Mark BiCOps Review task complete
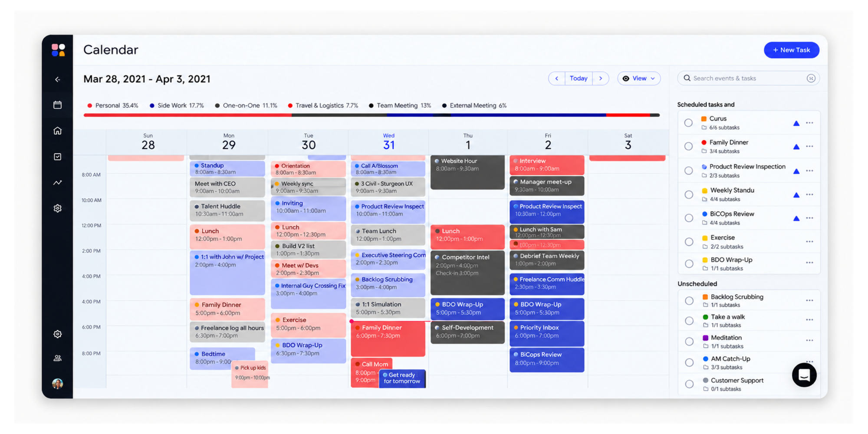The height and width of the screenshot is (434, 868). click(688, 218)
